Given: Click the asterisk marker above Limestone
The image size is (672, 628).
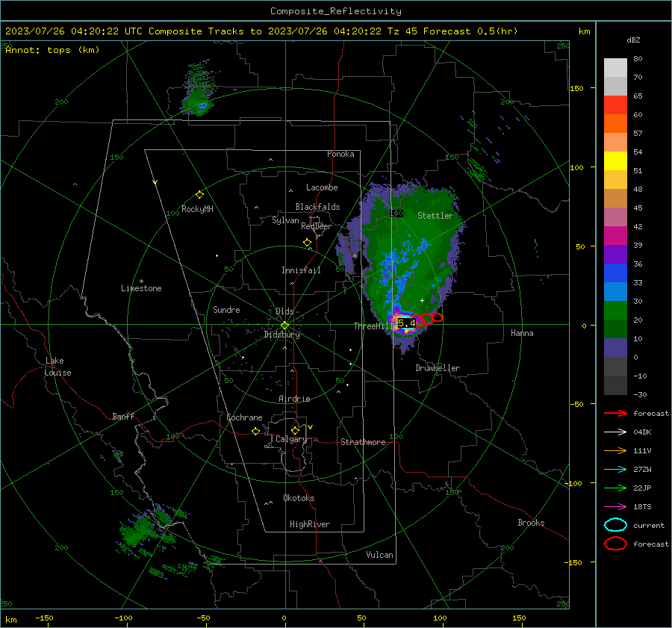Looking at the screenshot, I should click(141, 282).
